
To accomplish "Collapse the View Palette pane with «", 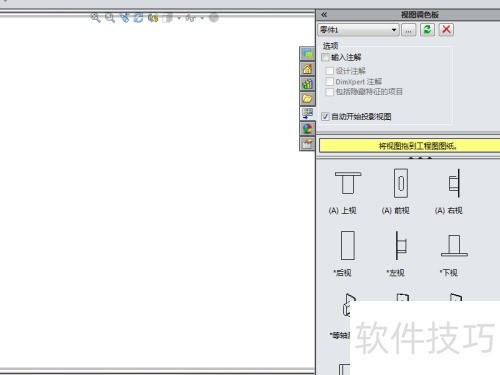I will pyautogui.click(x=324, y=15).
